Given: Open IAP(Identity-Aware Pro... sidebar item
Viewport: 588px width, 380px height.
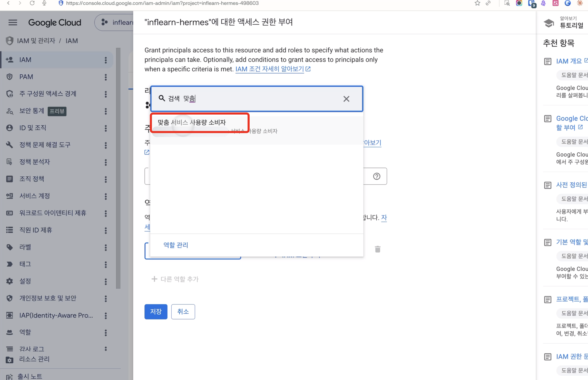Looking at the screenshot, I should [57, 315].
